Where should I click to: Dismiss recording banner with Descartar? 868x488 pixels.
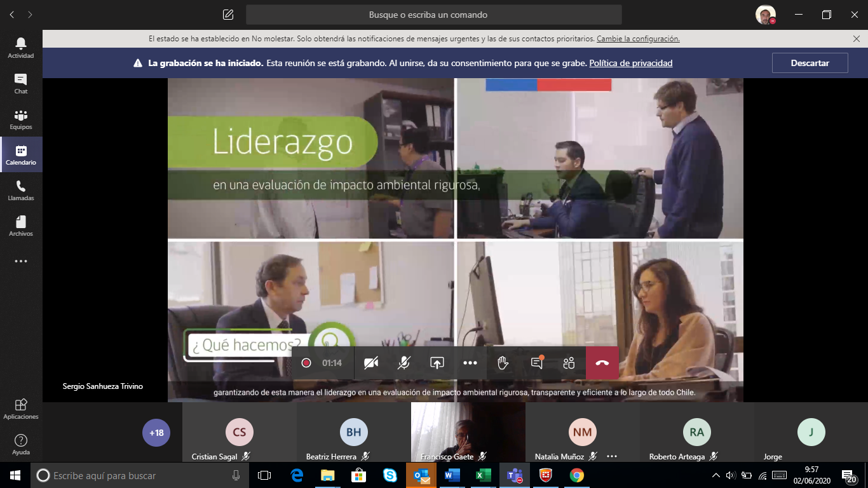coord(810,63)
